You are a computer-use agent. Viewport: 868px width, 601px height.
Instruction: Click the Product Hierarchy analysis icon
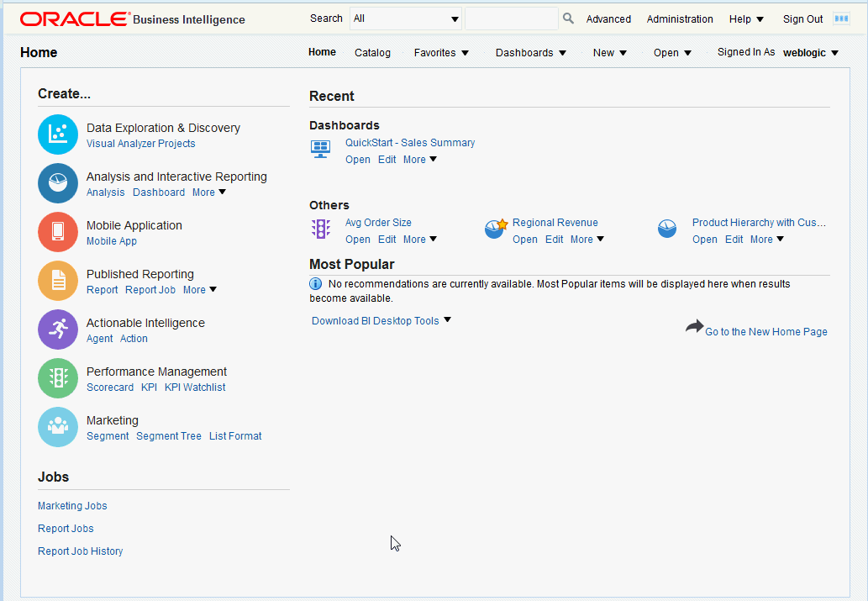[x=667, y=229]
